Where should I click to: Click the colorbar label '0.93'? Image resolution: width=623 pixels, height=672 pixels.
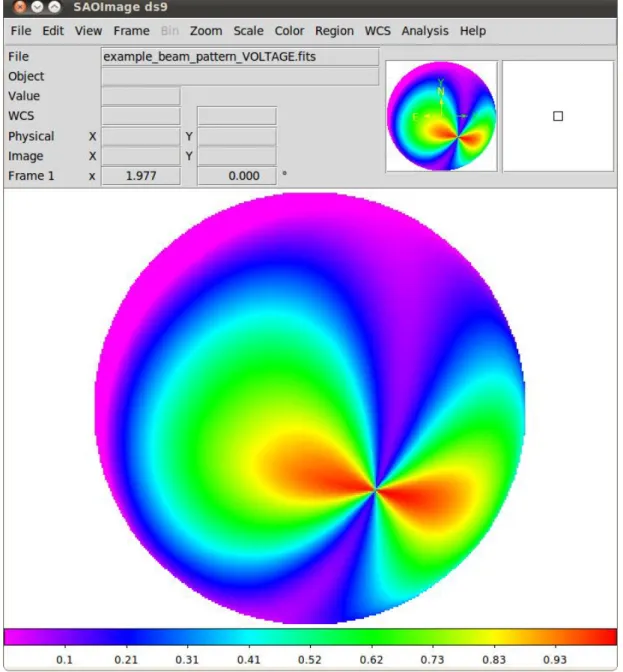(555, 660)
